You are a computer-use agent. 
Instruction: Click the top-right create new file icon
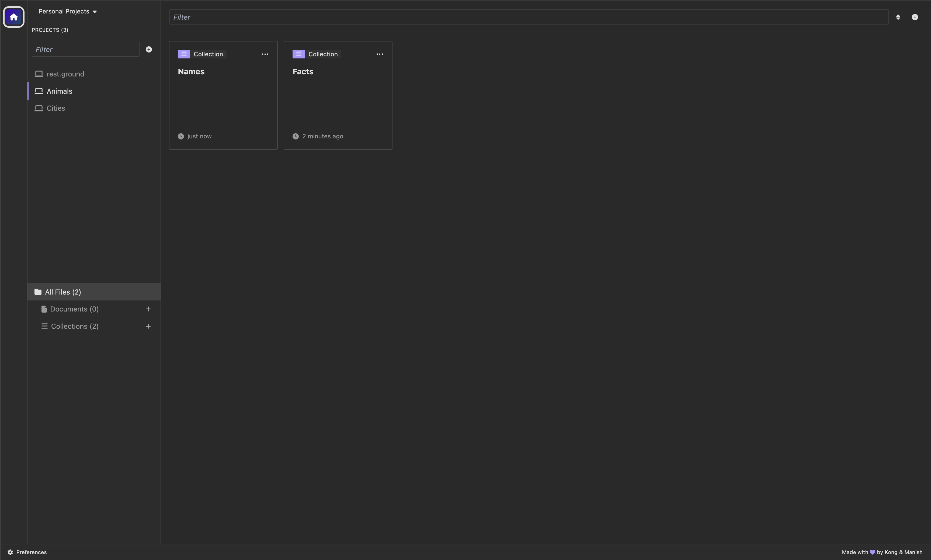coord(915,17)
